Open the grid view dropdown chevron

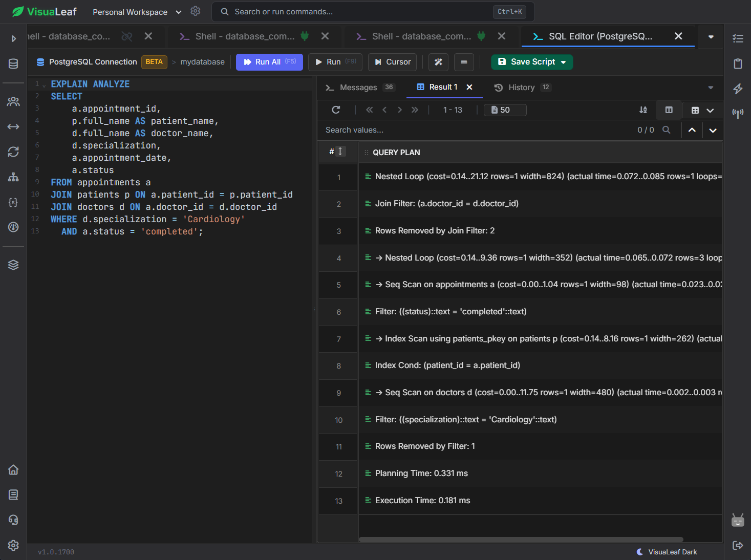710,110
